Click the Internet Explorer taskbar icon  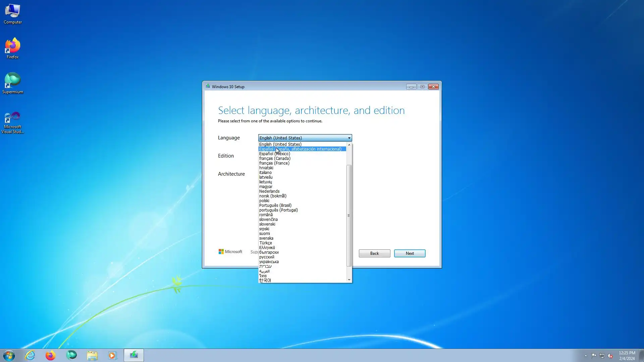pyautogui.click(x=30, y=355)
